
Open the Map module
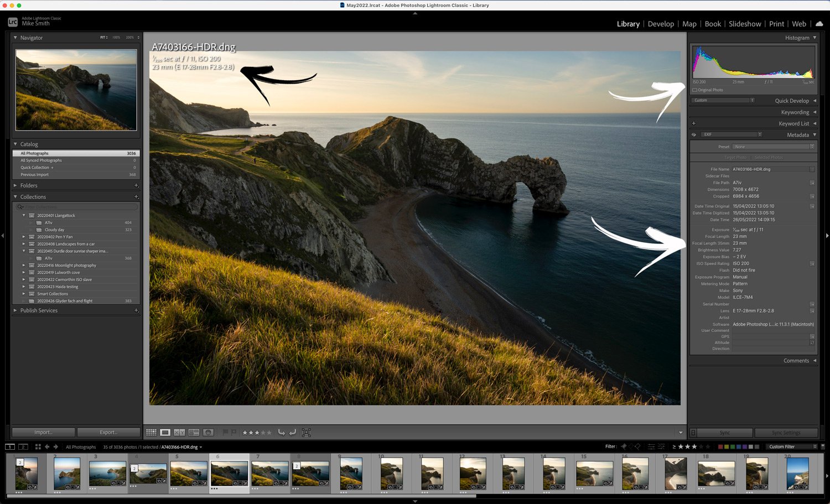coord(689,24)
